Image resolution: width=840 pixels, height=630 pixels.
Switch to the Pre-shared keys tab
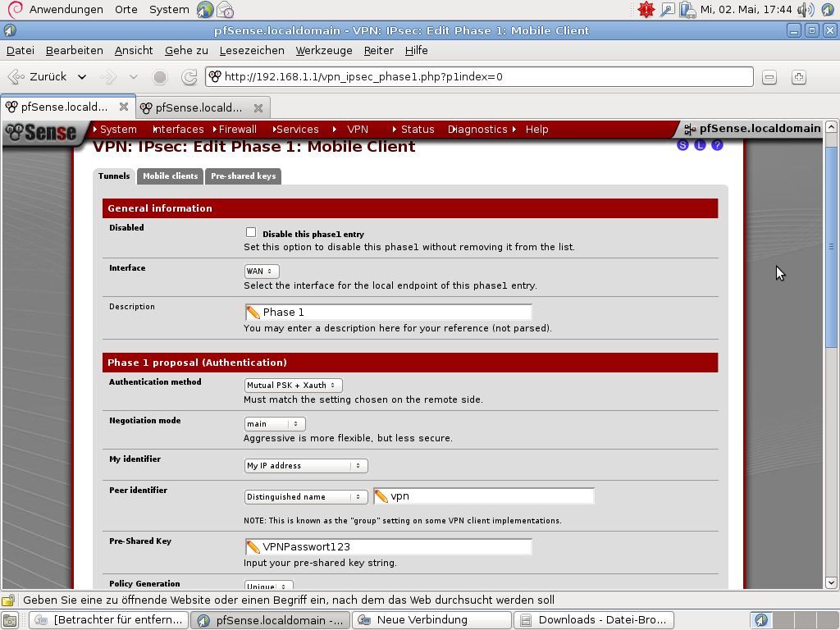[243, 176]
